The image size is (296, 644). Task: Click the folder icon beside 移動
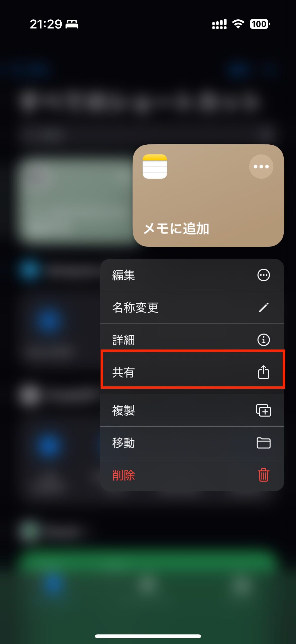point(264,443)
